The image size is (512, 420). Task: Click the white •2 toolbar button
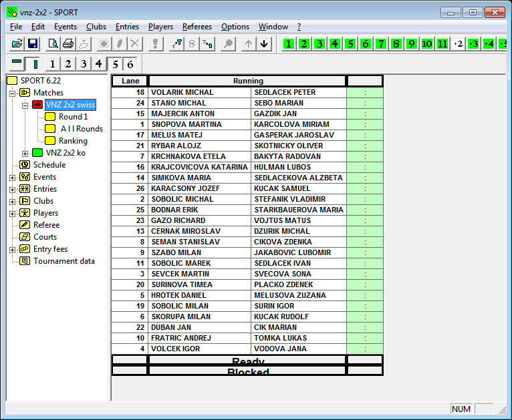click(x=458, y=44)
